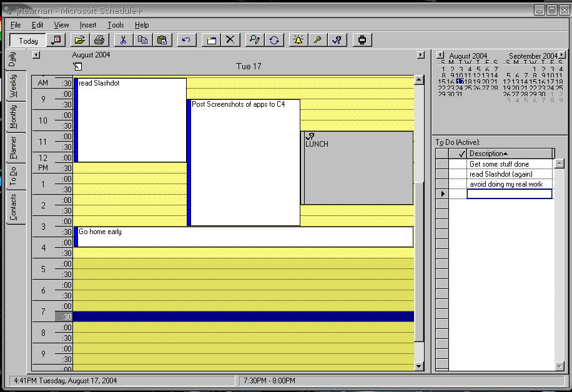This screenshot has width=572, height=392.
Task: Go to previous month in date navigator
Action: (x=439, y=56)
